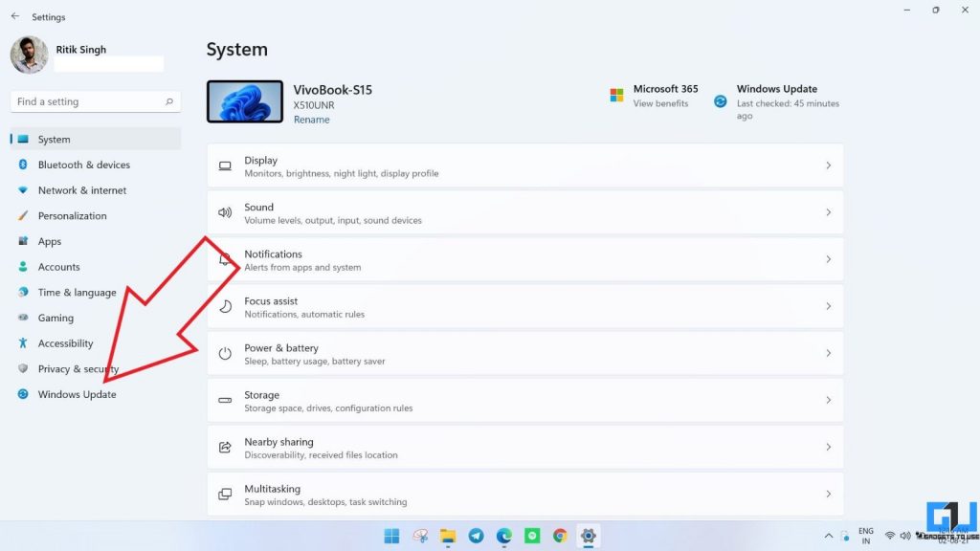The width and height of the screenshot is (980, 551).
Task: Open Microsoft Edge from the taskbar
Action: point(503,536)
